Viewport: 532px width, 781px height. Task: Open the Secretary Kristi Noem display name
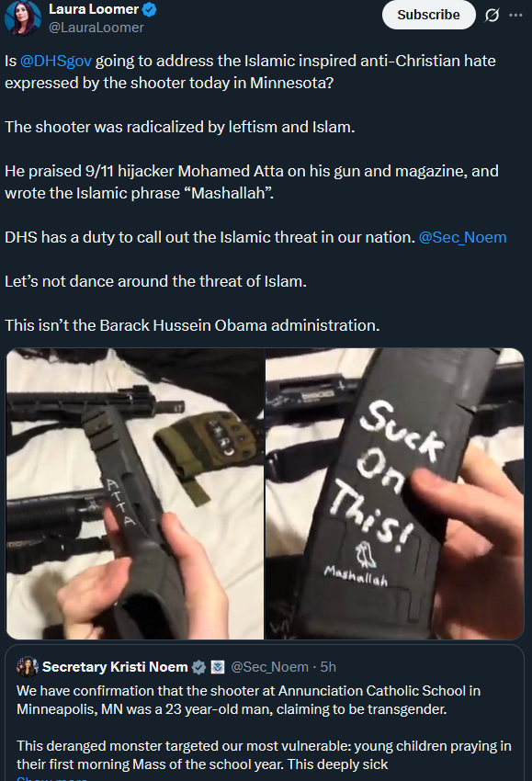pos(115,667)
